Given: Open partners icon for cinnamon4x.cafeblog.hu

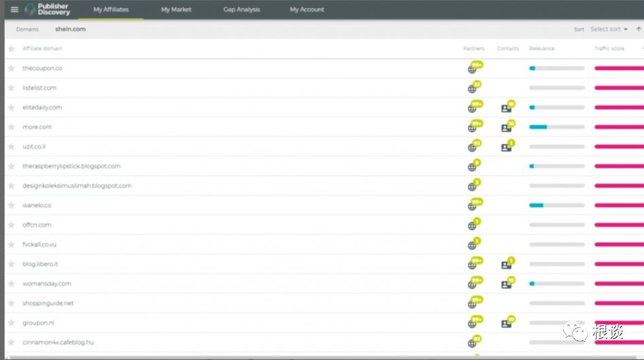Looking at the screenshot, I should [474, 342].
